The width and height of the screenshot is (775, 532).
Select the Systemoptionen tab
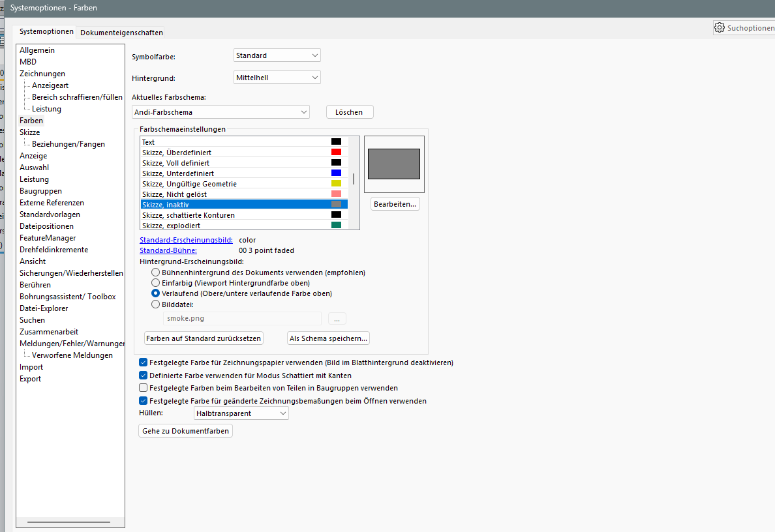[x=46, y=31]
